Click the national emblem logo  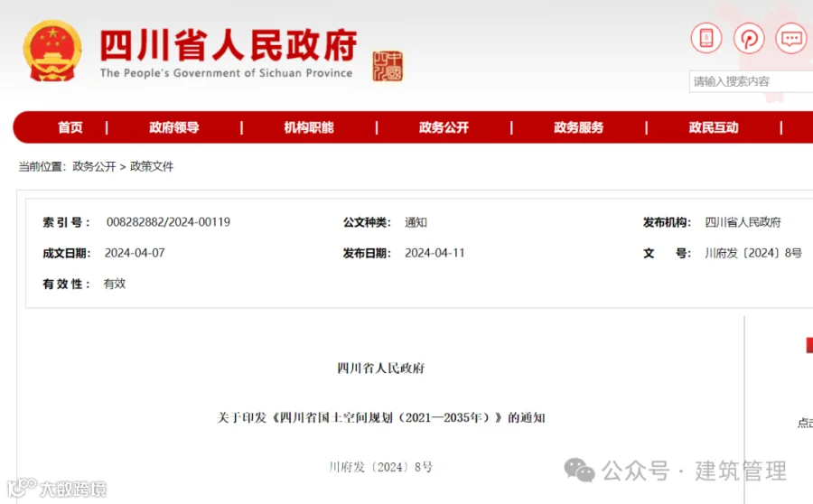[52, 51]
